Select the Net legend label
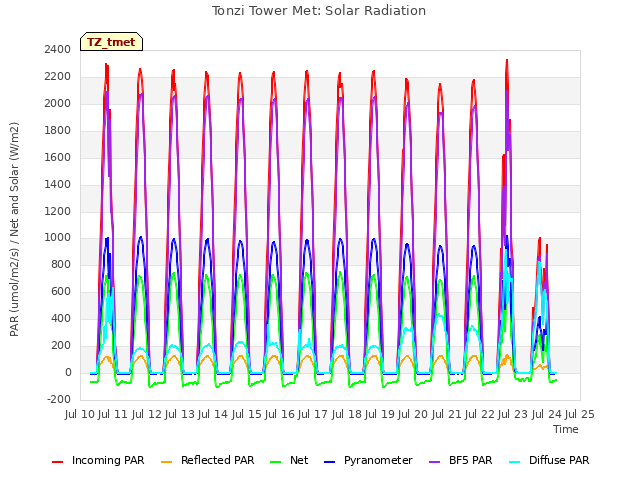 click(299, 460)
